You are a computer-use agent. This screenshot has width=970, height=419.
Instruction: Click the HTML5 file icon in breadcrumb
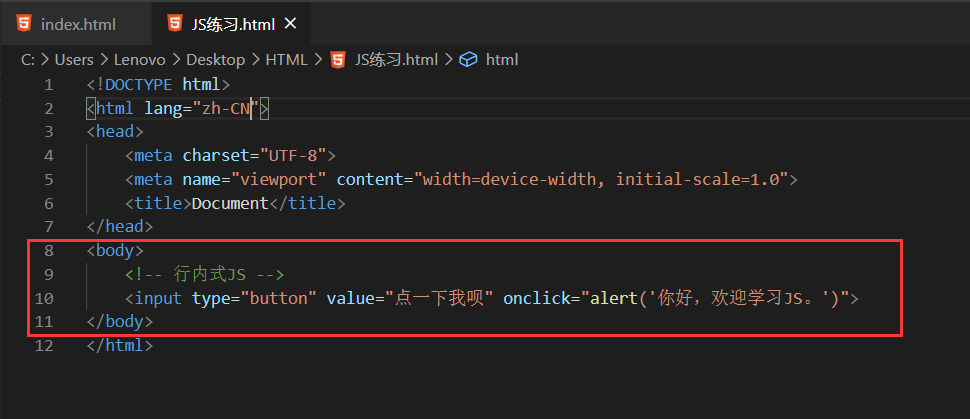tap(338, 60)
